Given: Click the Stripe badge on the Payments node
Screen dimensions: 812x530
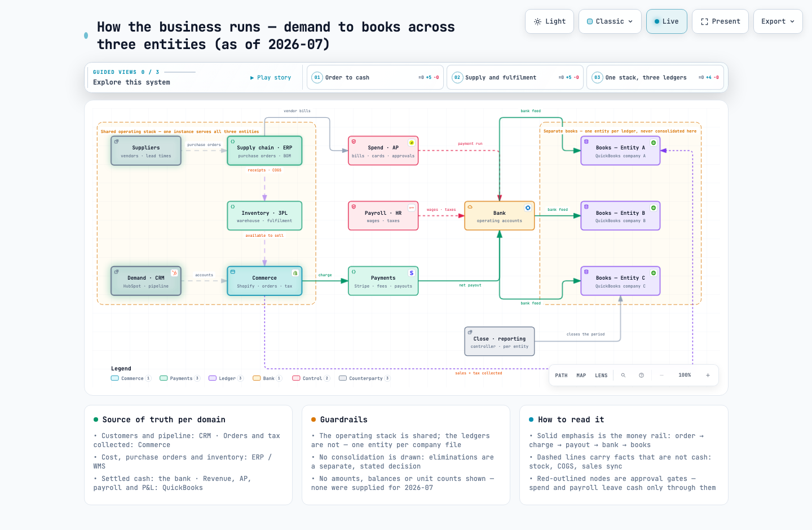Looking at the screenshot, I should (412, 273).
